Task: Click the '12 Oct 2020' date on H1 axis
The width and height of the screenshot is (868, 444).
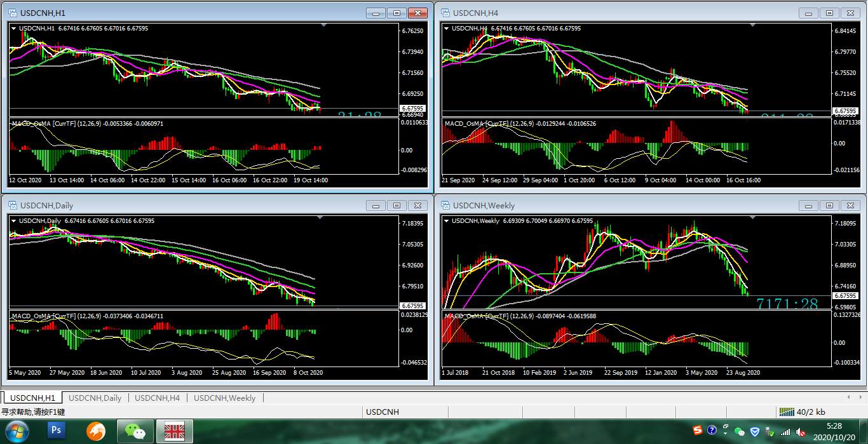Action: click(x=24, y=180)
